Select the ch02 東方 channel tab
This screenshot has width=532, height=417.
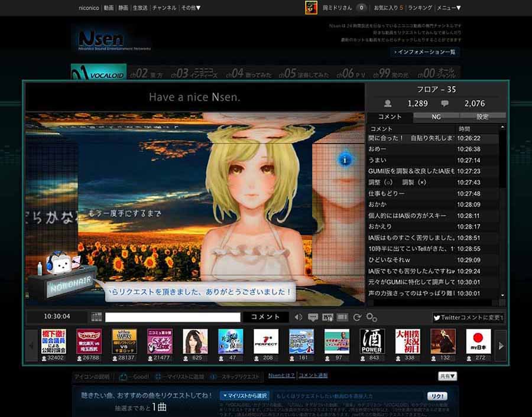point(146,73)
